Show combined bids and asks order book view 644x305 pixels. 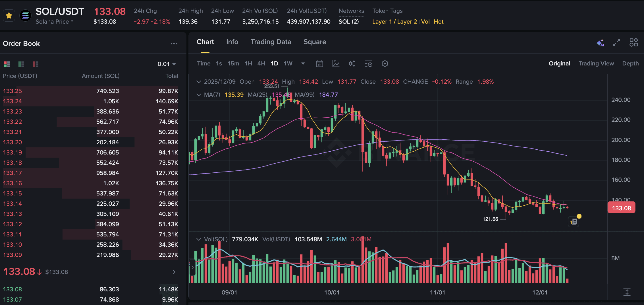(7, 64)
